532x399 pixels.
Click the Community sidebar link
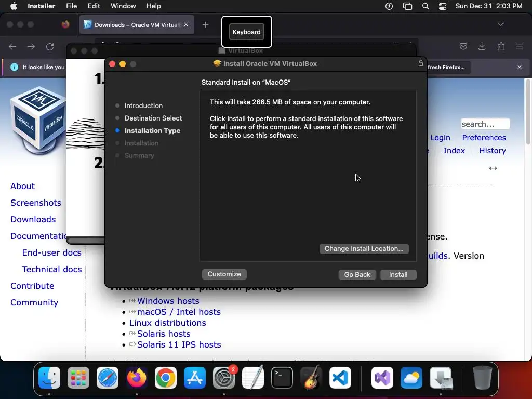(x=34, y=303)
